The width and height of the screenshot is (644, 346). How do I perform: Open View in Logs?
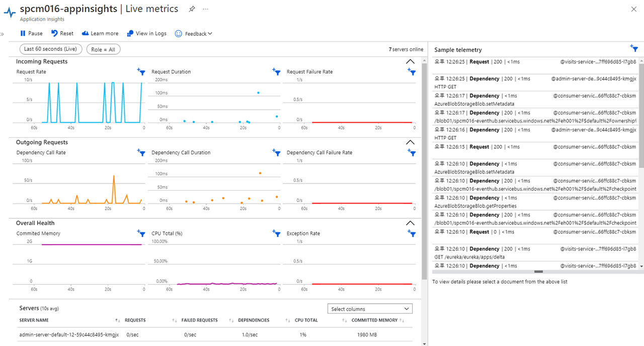click(x=146, y=34)
